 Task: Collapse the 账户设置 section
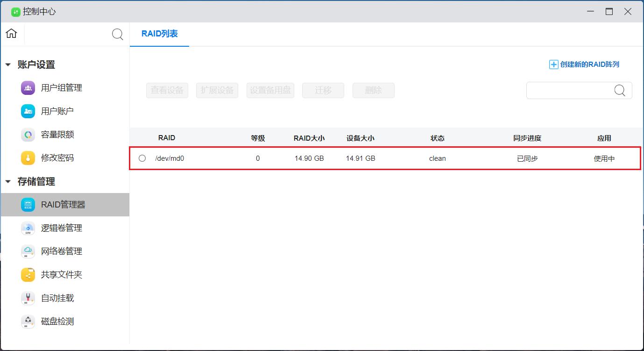[x=8, y=65]
